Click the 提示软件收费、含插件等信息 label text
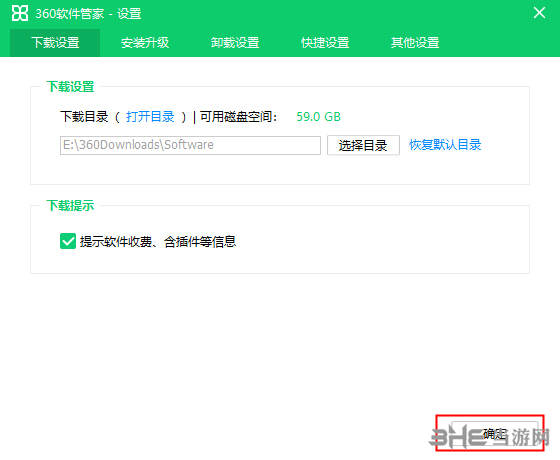Screen dimensions: 560x460 [158, 242]
